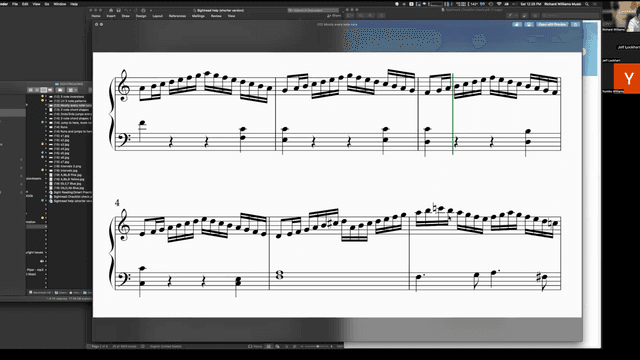Click the redo icon in Word
The height and width of the screenshot is (360, 640).
[136, 10]
